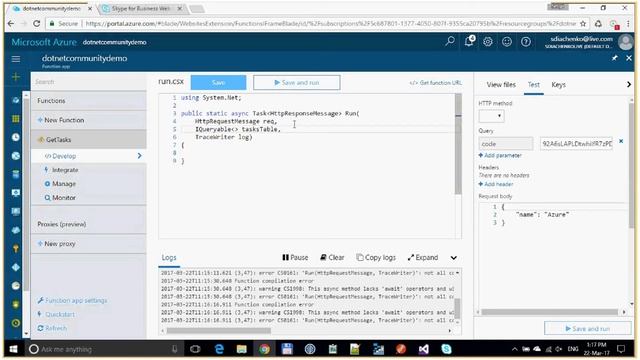Open Visual Studio from the taskbar

(x=423, y=349)
